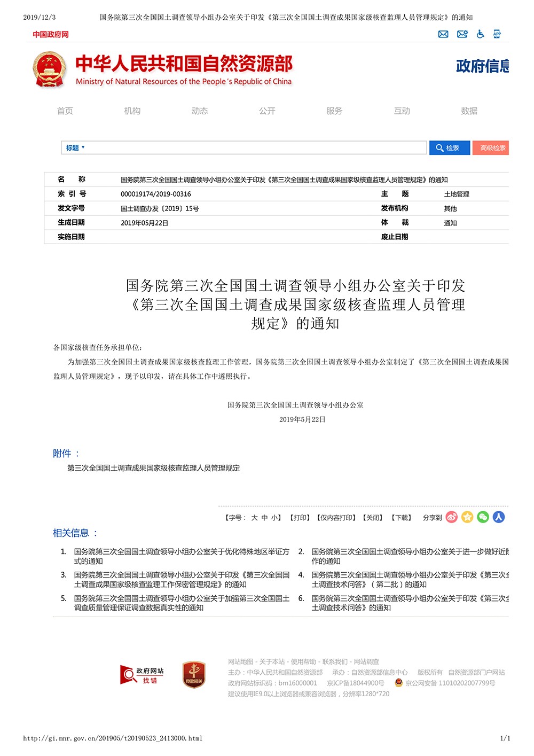Viewport: 534px width, 756px height.
Task: Click the 体裁 value 通知
Action: pyautogui.click(x=450, y=223)
